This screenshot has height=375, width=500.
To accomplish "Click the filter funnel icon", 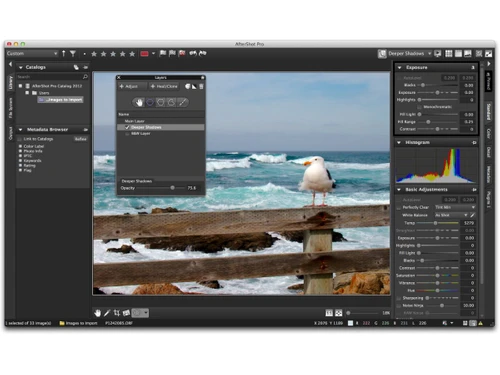I will click(73, 53).
